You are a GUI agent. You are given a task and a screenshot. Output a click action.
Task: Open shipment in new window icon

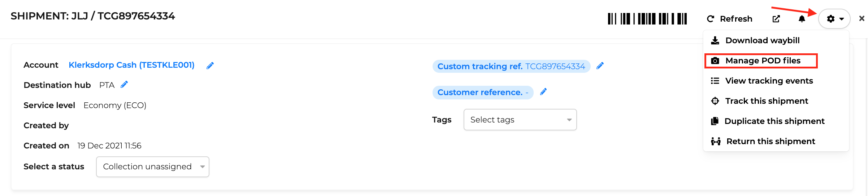coord(776,19)
